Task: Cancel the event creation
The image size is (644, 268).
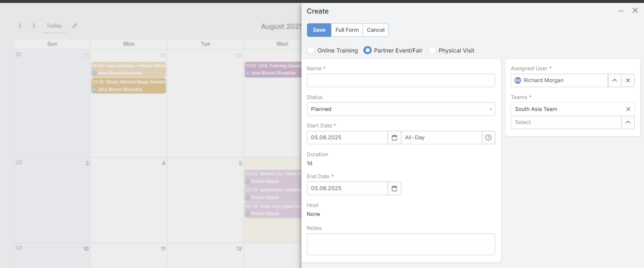Action: coord(376,30)
